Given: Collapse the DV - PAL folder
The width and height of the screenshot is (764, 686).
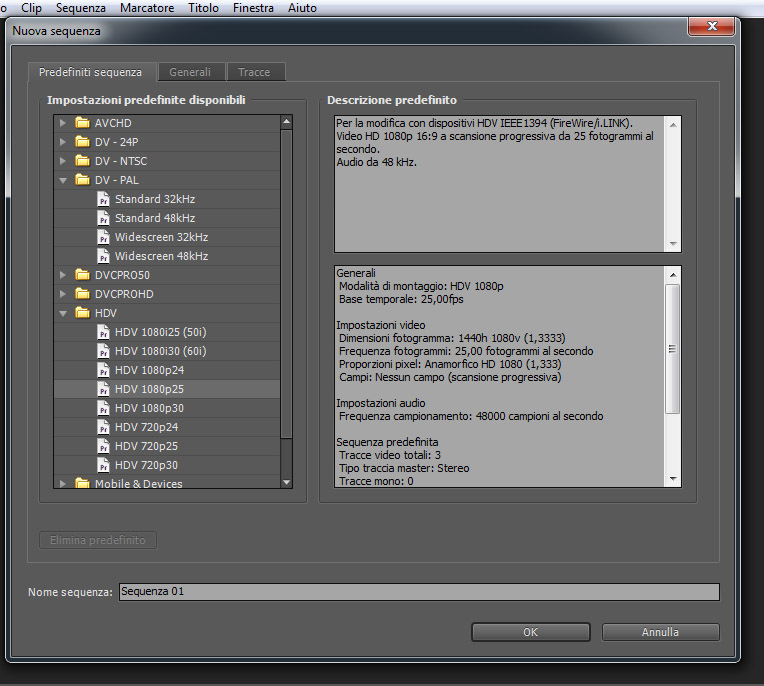Looking at the screenshot, I should (x=62, y=180).
